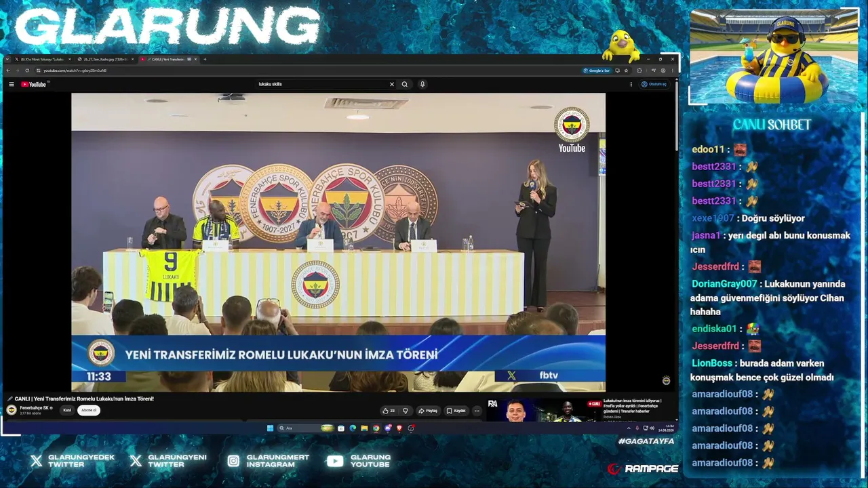Viewport: 868px width, 488px height.
Task: Open Brave browser from the taskbar
Action: 399,428
